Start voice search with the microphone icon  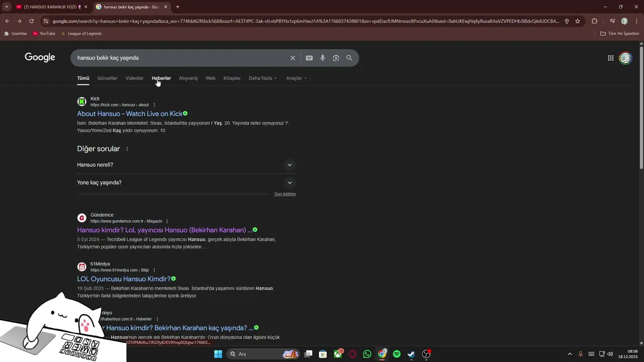pyautogui.click(x=323, y=58)
